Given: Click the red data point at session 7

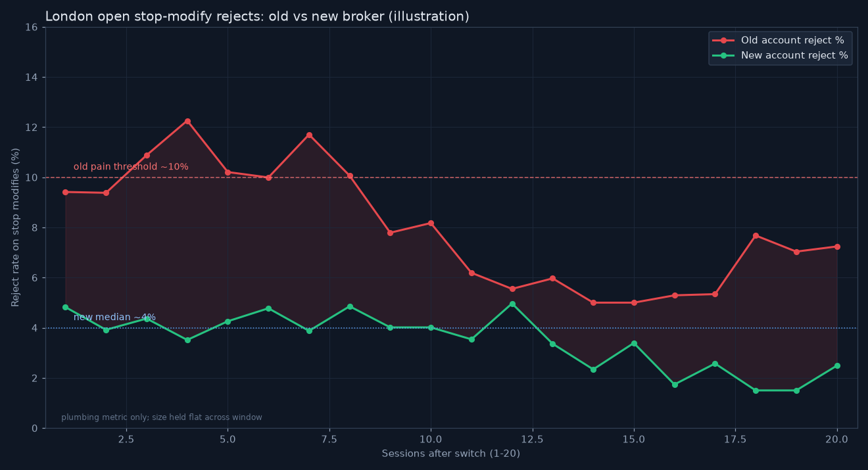Looking at the screenshot, I should click(x=309, y=135).
